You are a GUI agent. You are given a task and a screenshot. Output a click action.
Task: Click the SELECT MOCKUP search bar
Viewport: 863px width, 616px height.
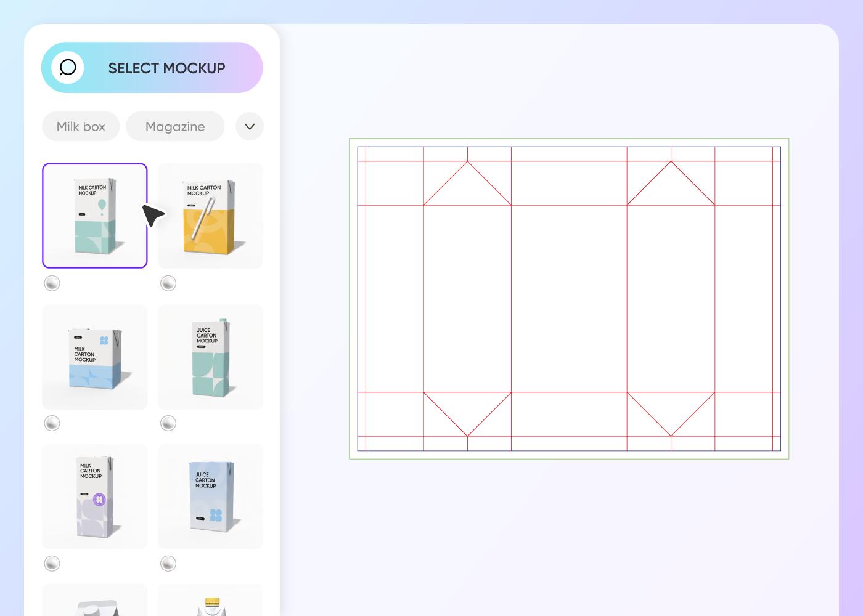[166, 68]
